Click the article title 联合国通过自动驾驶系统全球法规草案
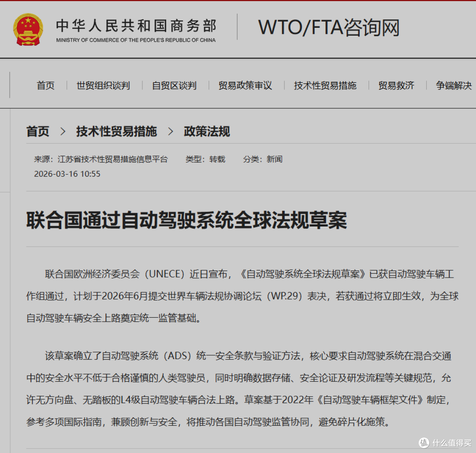This screenshot has width=476, height=453. (186, 220)
